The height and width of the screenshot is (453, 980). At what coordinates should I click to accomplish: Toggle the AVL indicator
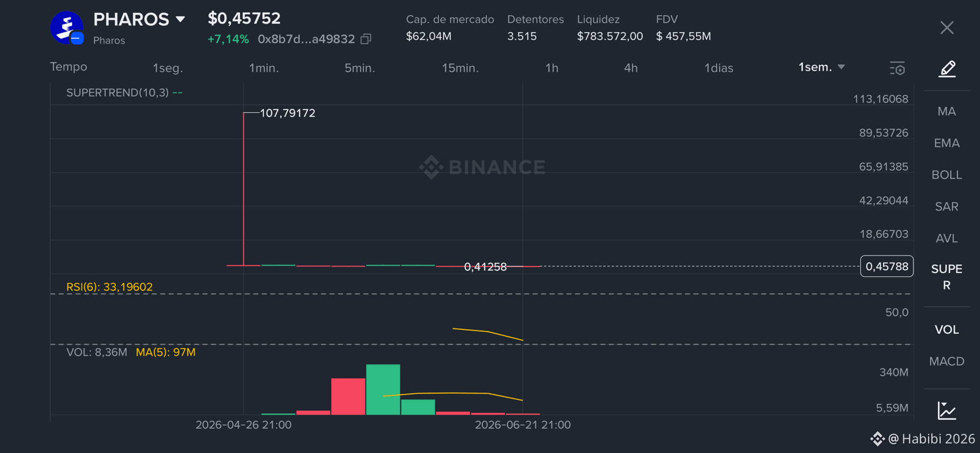coord(947,239)
